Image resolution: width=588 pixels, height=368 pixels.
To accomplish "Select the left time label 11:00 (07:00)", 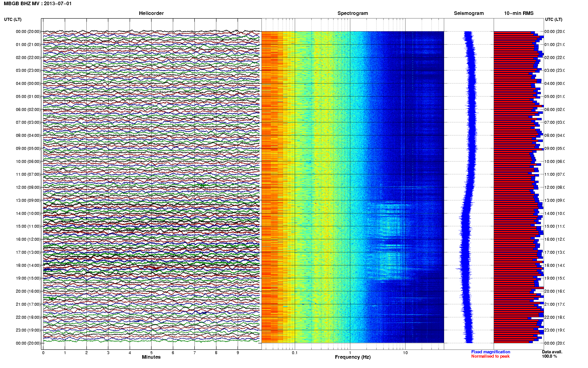I will click(x=28, y=174).
